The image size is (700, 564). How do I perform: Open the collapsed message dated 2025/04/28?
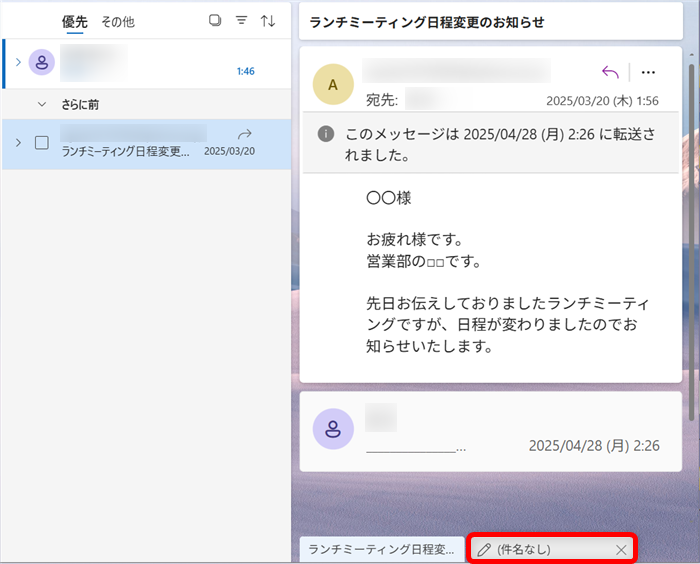(x=490, y=431)
